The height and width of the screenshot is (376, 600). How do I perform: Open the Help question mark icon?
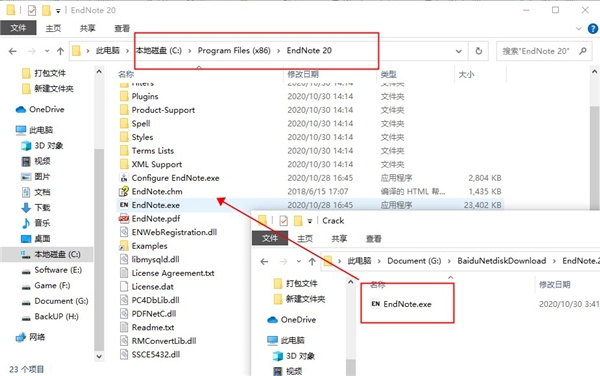(593, 28)
